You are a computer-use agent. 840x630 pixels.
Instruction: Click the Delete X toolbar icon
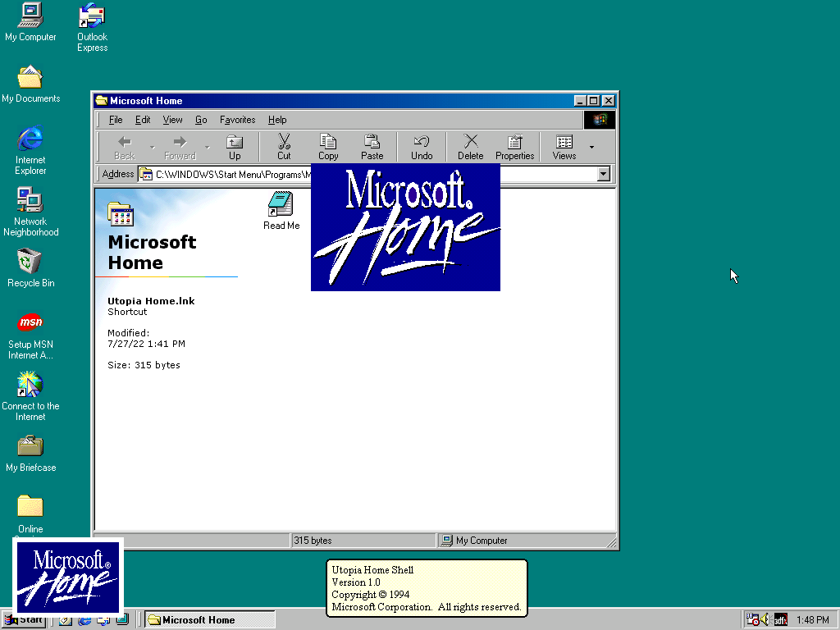(x=470, y=148)
